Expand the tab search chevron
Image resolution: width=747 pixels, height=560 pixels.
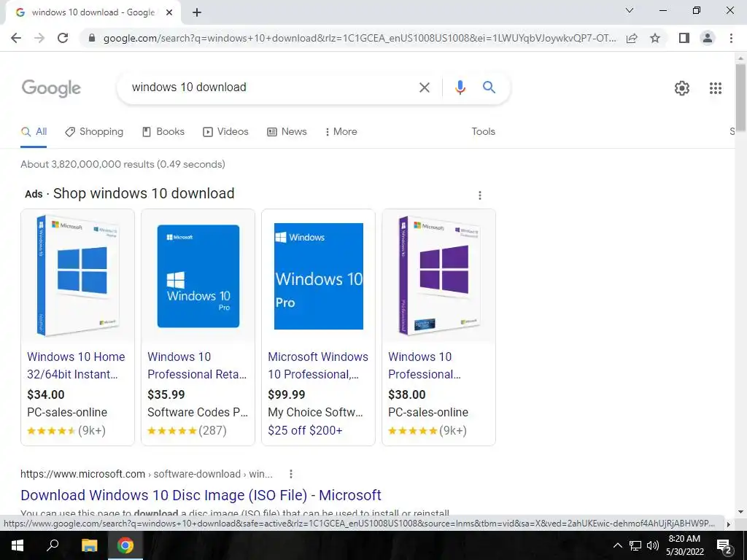click(x=630, y=10)
